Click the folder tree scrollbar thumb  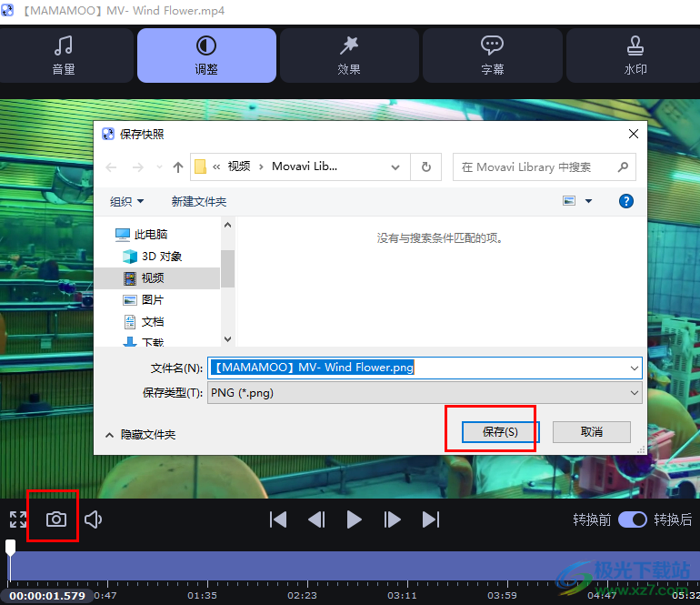coord(227,268)
